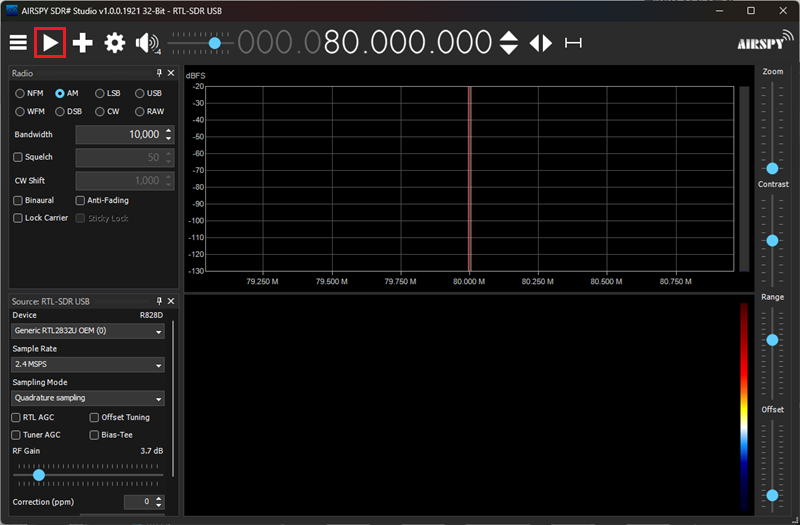The image size is (800, 525).
Task: Adjust the Zoom slider
Action: point(772,168)
